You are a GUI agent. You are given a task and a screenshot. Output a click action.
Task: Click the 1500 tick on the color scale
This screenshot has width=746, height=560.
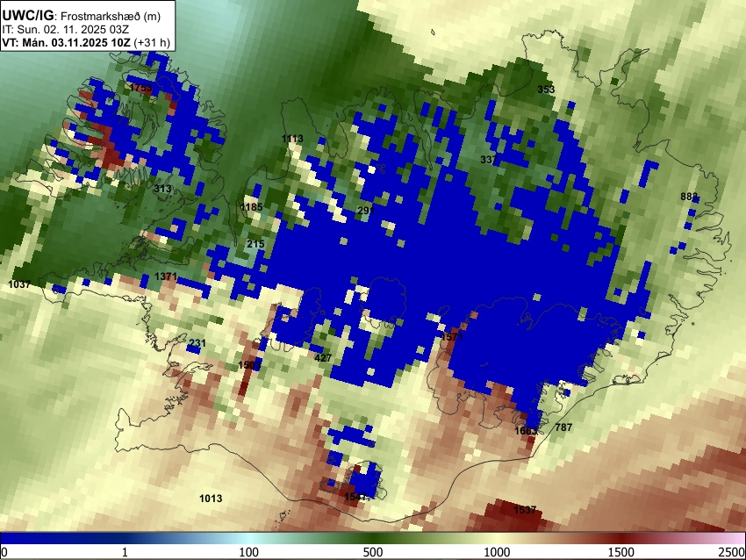tap(621, 552)
